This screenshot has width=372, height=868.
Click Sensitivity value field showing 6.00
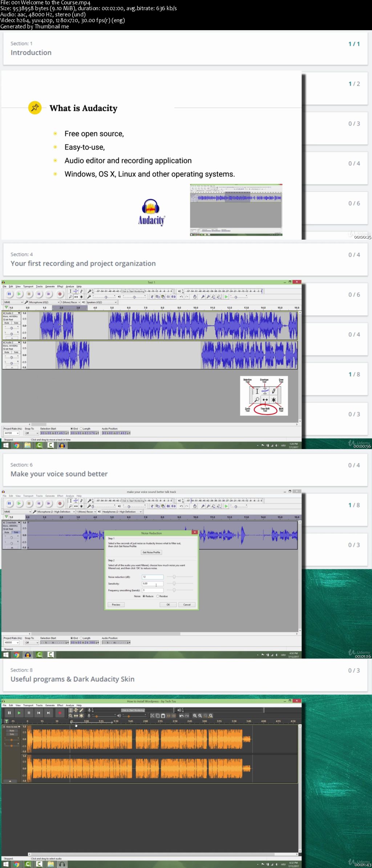(153, 583)
